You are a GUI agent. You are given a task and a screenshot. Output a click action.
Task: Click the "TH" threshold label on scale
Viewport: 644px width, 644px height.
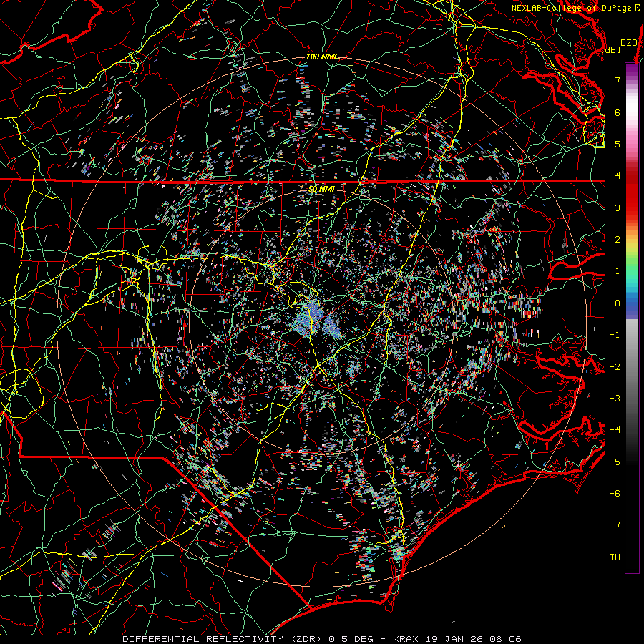tap(615, 557)
